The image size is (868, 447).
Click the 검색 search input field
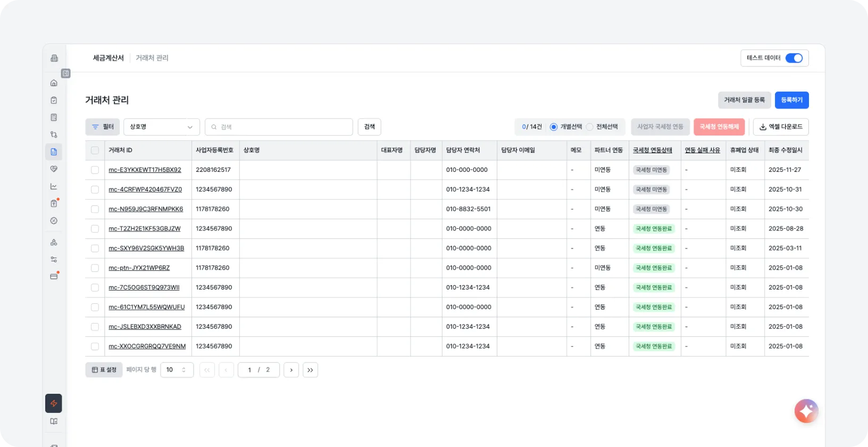tap(279, 127)
